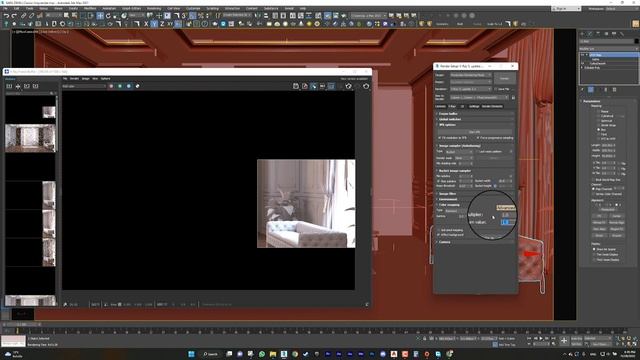Click the Bitmap Fit alignment button
Screen dimensions: 640x360
(x=599, y=222)
